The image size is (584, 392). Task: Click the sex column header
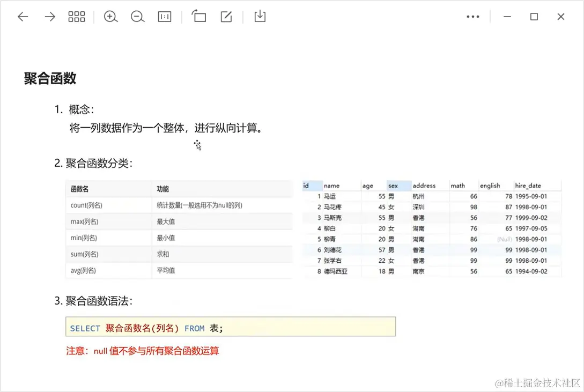click(x=399, y=186)
